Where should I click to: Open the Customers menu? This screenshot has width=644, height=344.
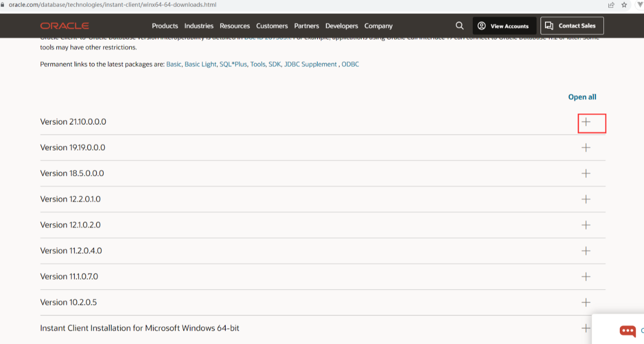272,26
